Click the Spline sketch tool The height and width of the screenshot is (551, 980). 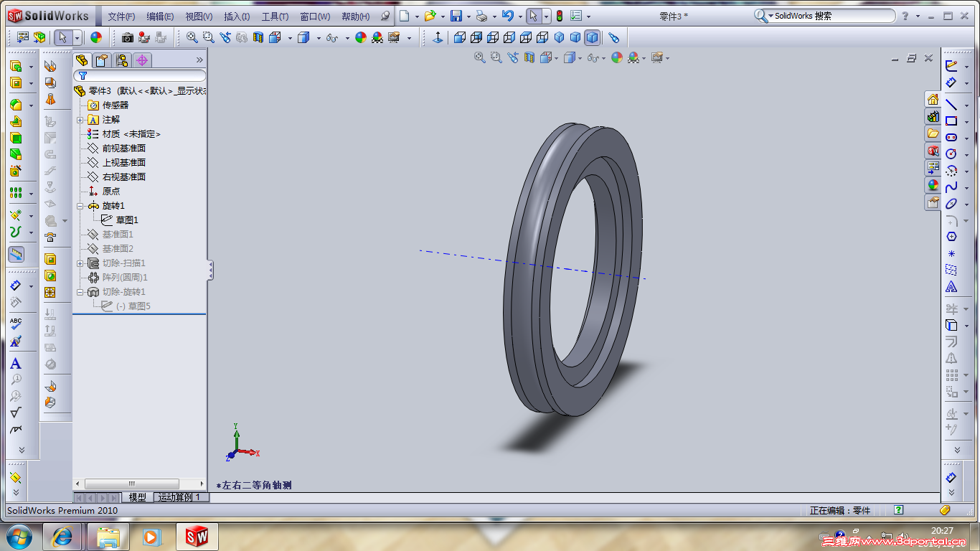[951, 187]
